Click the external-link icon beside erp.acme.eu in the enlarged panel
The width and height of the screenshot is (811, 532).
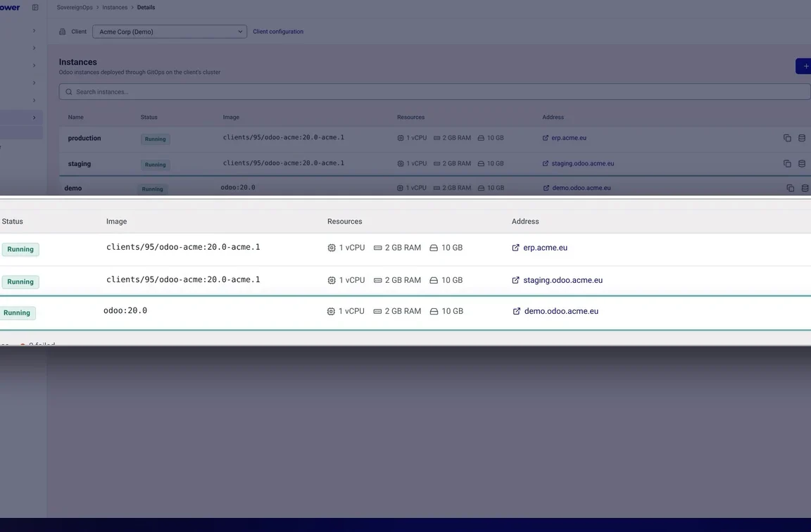click(x=515, y=248)
